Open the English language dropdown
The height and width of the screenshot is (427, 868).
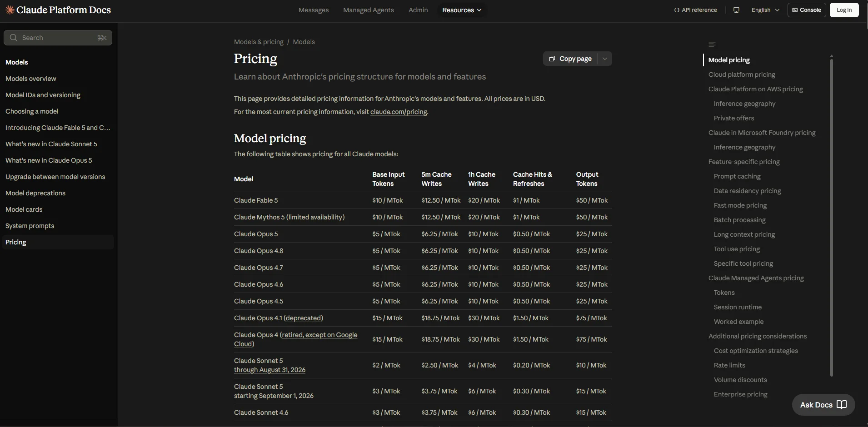765,10
